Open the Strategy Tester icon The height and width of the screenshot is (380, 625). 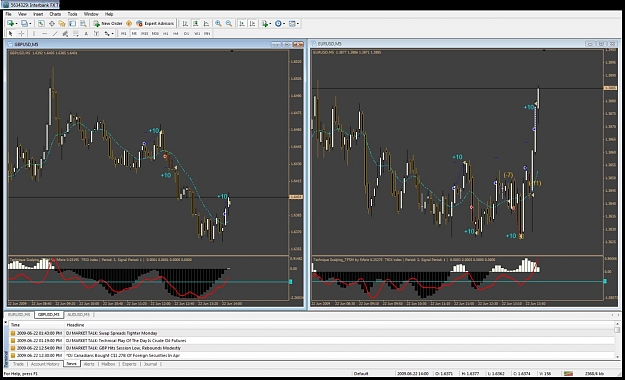click(83, 24)
